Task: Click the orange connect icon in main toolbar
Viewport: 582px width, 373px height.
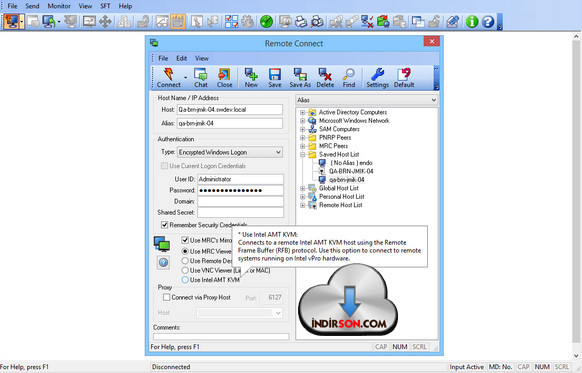Action: pyautogui.click(x=12, y=22)
